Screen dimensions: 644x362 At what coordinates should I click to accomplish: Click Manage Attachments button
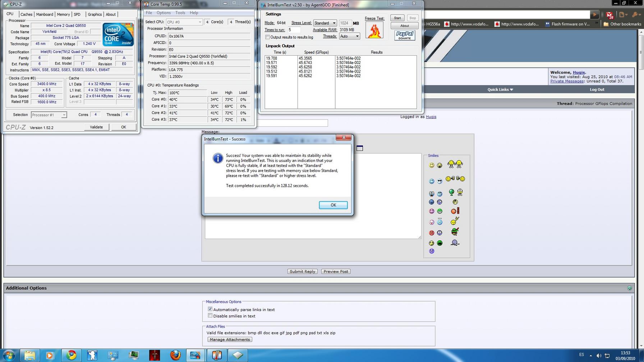coord(230,339)
